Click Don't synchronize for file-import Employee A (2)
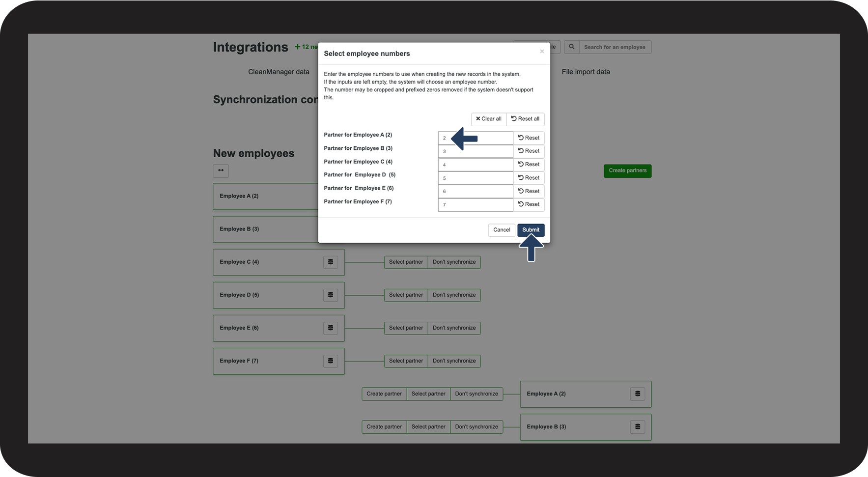Image resolution: width=868 pixels, height=477 pixels. (x=476, y=394)
